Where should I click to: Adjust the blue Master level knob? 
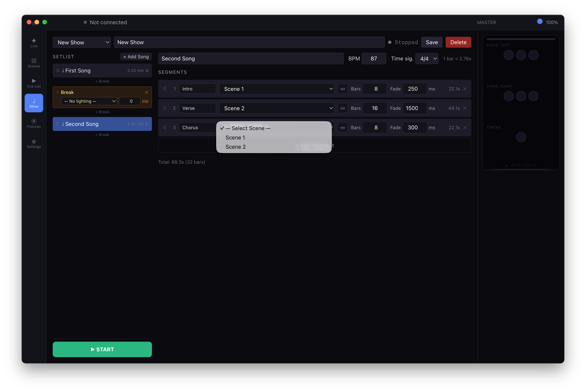[540, 21]
